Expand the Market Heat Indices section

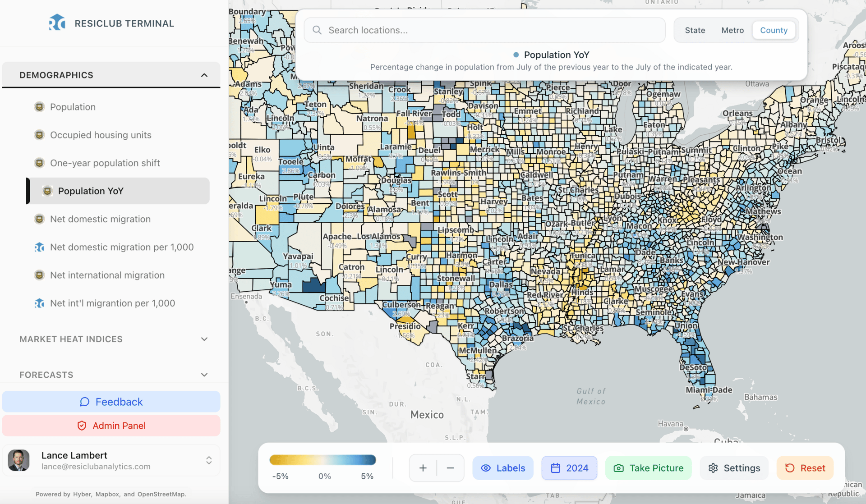pos(204,339)
